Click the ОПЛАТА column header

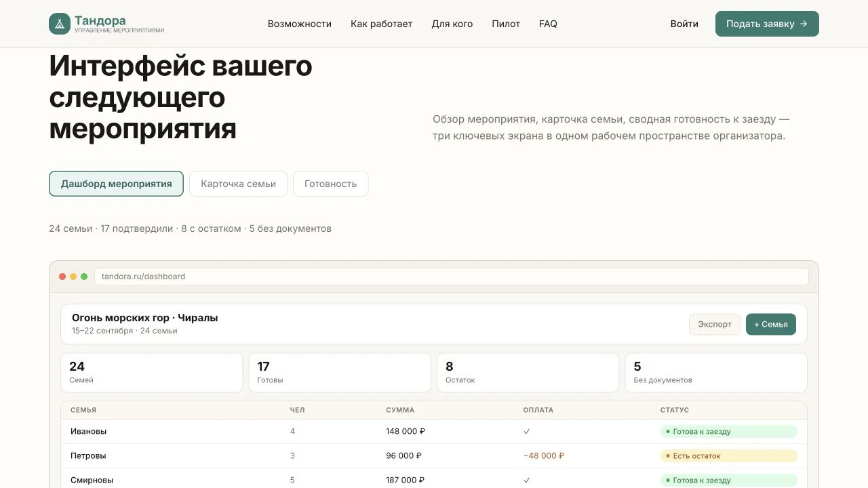pyautogui.click(x=538, y=410)
